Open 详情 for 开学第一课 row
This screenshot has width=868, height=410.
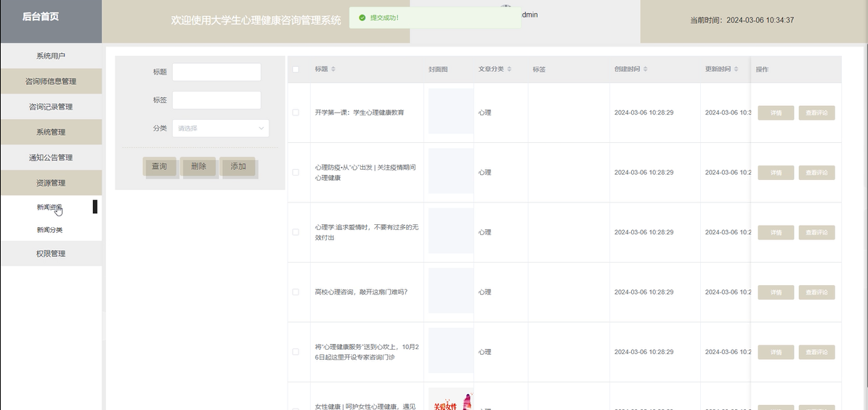coord(776,113)
